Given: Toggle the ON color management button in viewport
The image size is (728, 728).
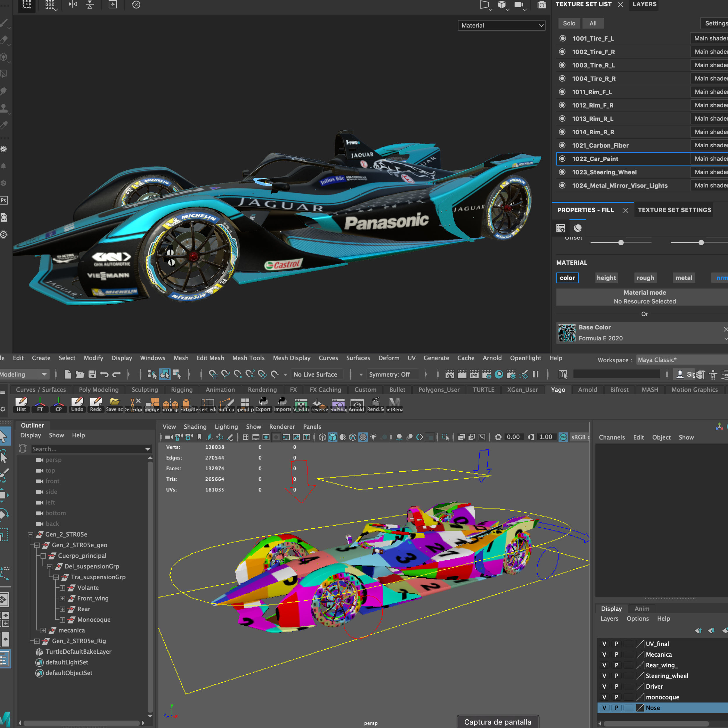Looking at the screenshot, I should 563,437.
